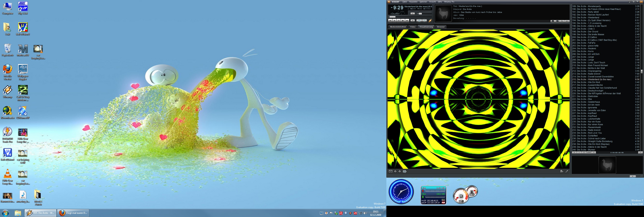Click the Winamp play button
Viewport: 644px width, 217px height.
click(x=394, y=20)
